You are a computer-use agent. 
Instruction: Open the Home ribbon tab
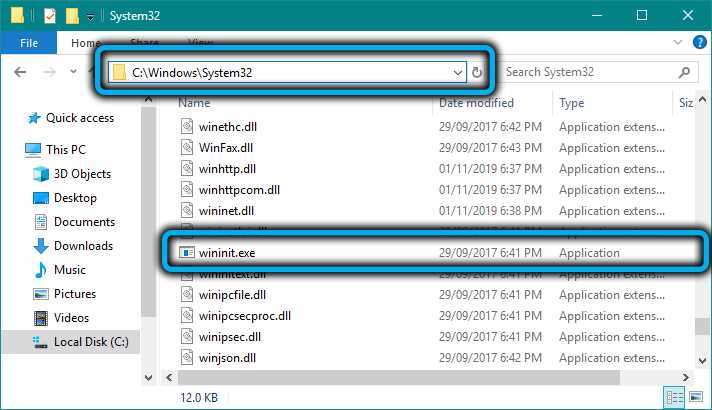[x=85, y=43]
